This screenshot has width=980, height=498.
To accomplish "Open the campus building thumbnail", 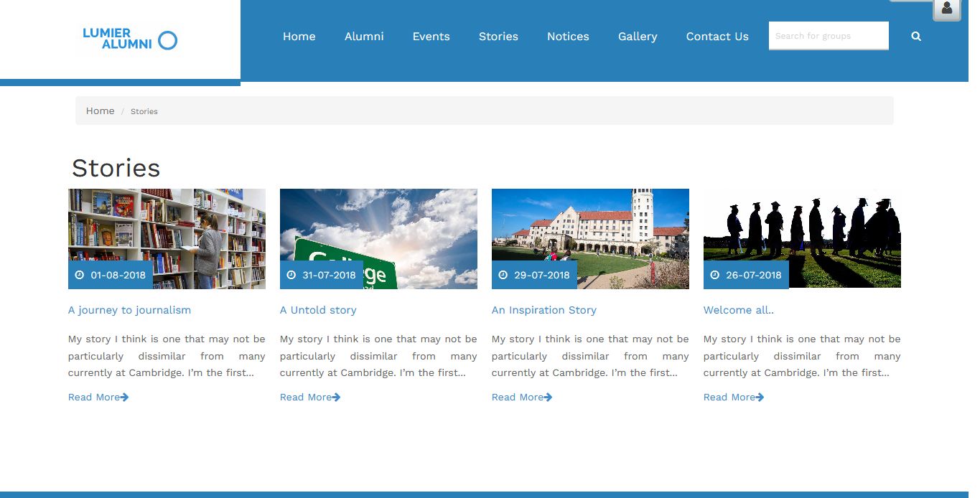I will [590, 238].
